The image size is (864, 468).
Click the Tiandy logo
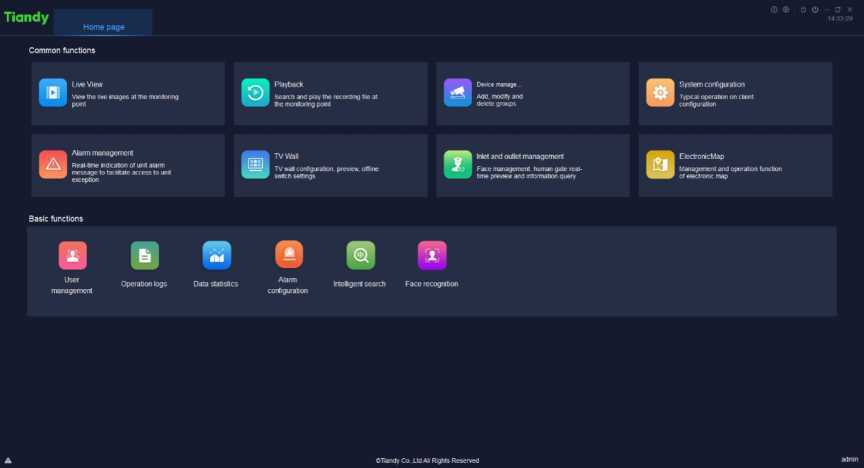[26, 17]
